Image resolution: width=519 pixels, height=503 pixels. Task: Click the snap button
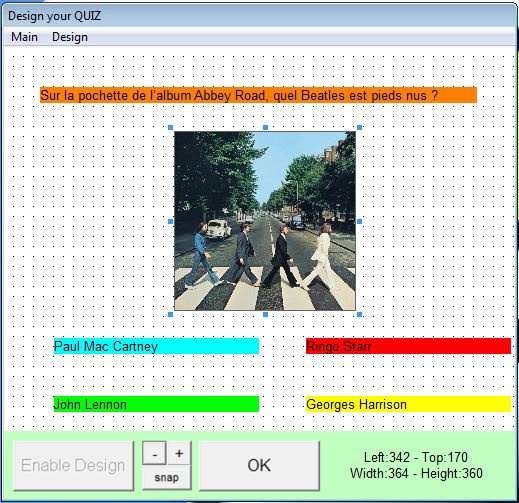167,478
